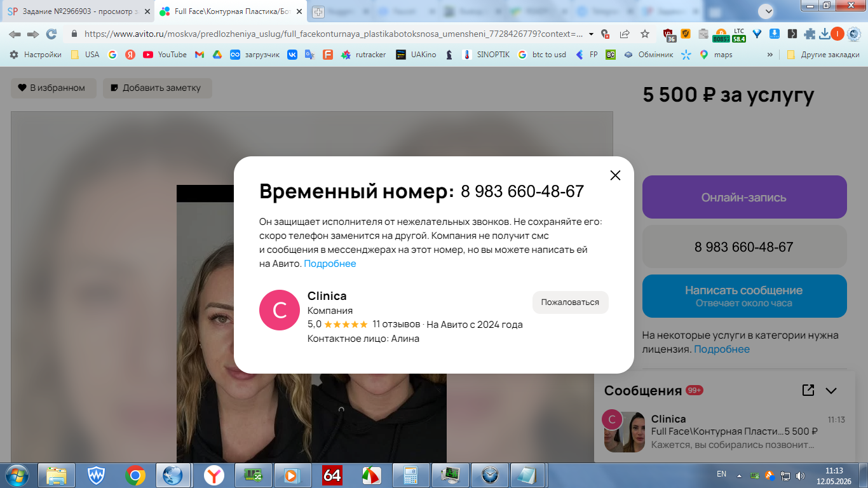
Task: Expand the bookmarks overflow chevron
Action: pyautogui.click(x=771, y=55)
